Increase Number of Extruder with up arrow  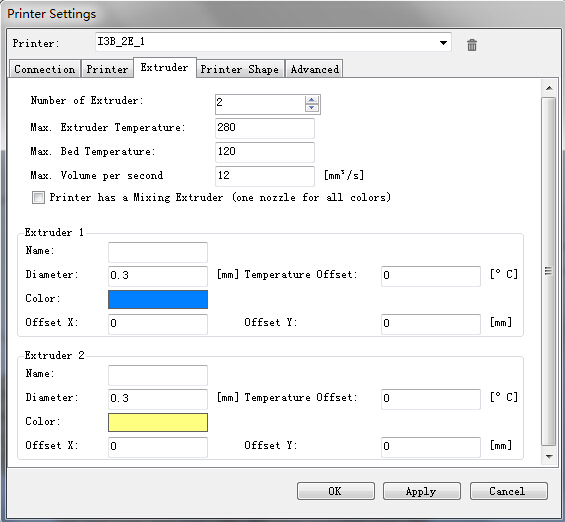tap(312, 100)
